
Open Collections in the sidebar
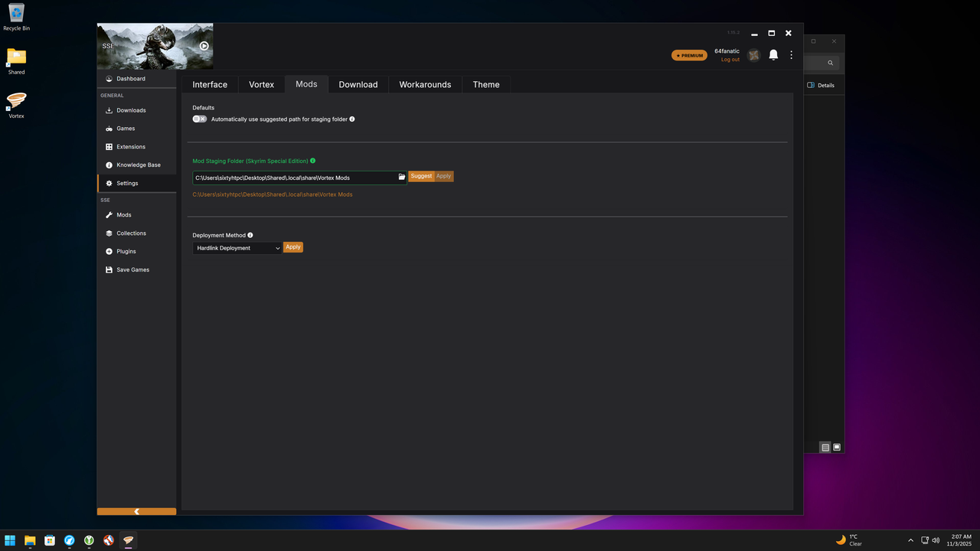(x=136, y=233)
